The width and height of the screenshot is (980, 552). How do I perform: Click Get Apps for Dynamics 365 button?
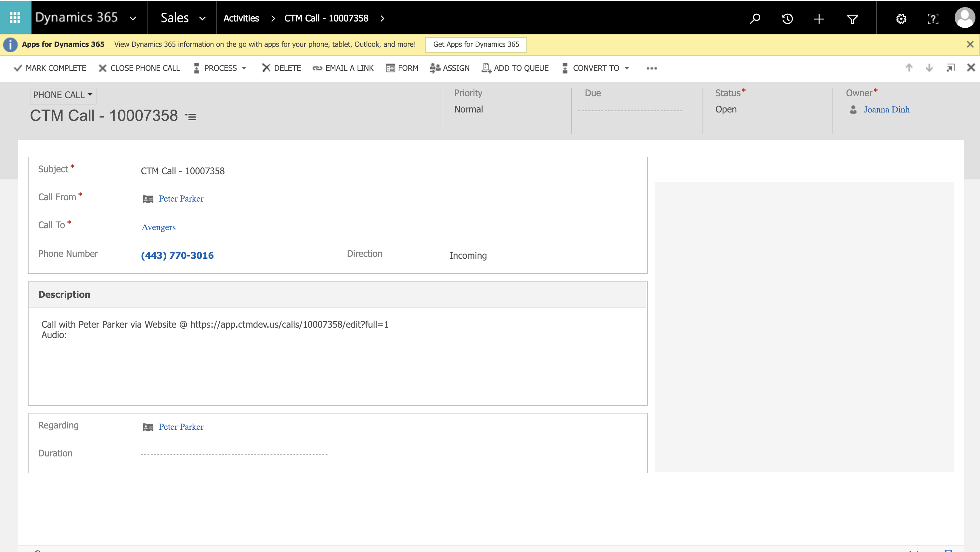(476, 44)
